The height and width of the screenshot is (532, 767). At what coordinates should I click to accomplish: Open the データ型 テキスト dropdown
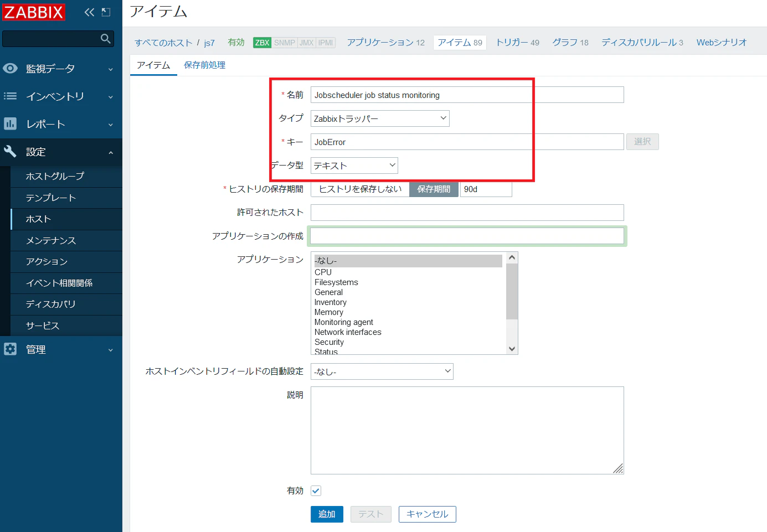click(354, 166)
